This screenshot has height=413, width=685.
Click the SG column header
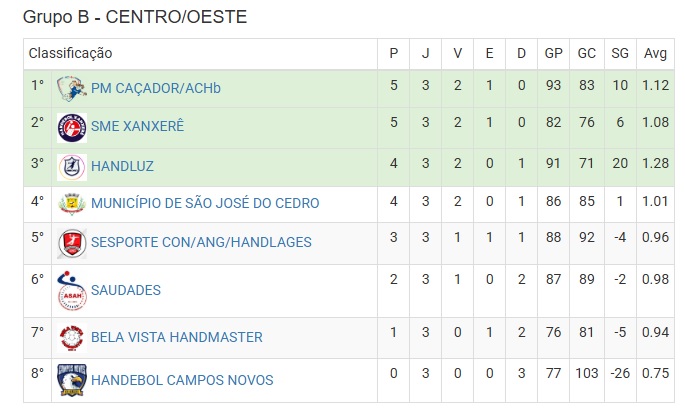point(619,53)
